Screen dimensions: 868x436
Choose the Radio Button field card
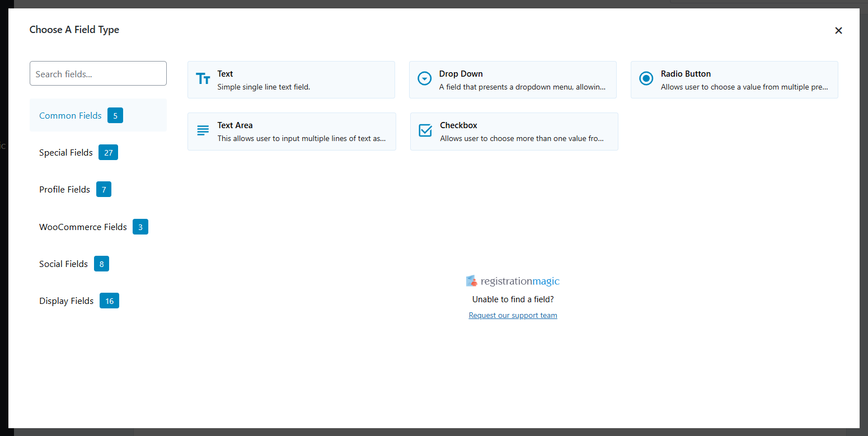point(734,79)
